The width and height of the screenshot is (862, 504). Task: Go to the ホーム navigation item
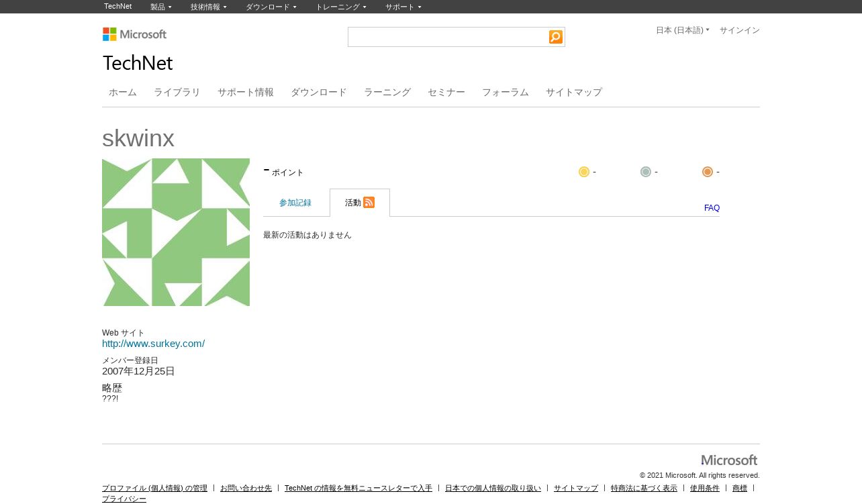[123, 93]
